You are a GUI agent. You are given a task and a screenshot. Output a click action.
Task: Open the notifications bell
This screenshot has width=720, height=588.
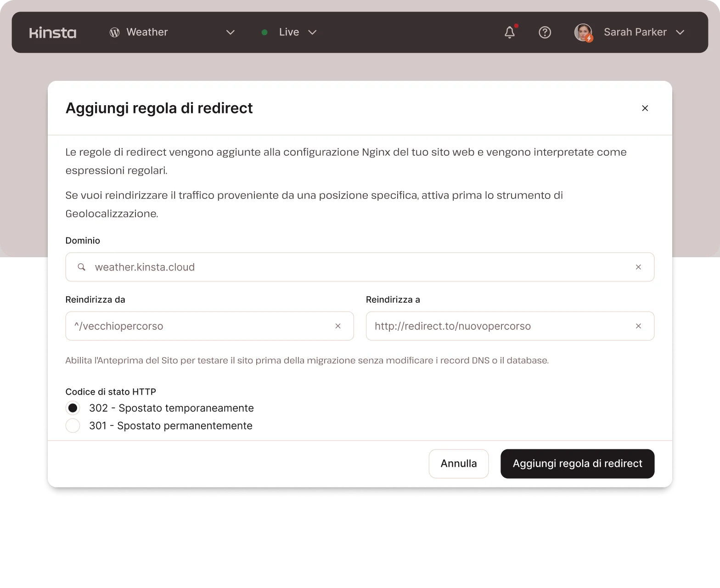510,33
